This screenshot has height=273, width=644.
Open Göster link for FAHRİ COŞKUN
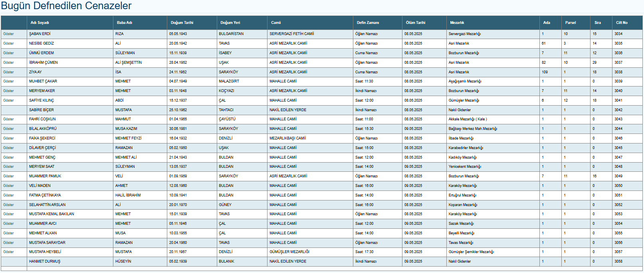(x=8, y=119)
